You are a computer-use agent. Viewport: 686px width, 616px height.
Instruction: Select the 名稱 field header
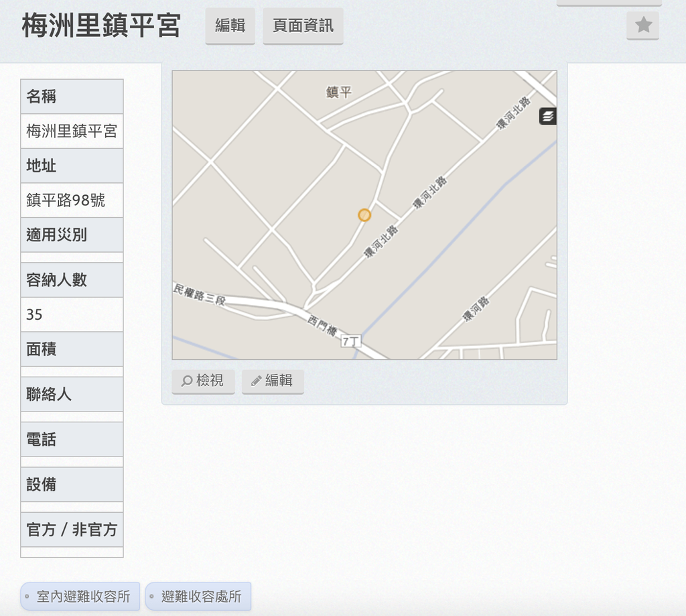(72, 97)
